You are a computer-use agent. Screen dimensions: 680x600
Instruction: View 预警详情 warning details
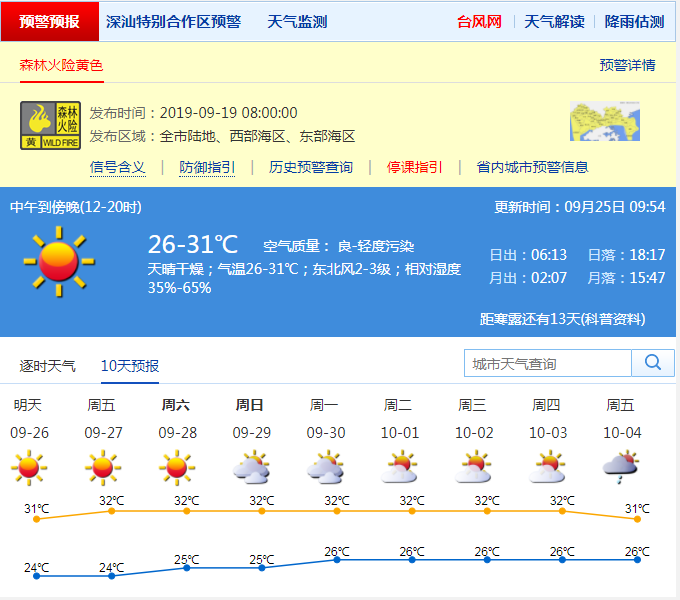click(627, 65)
